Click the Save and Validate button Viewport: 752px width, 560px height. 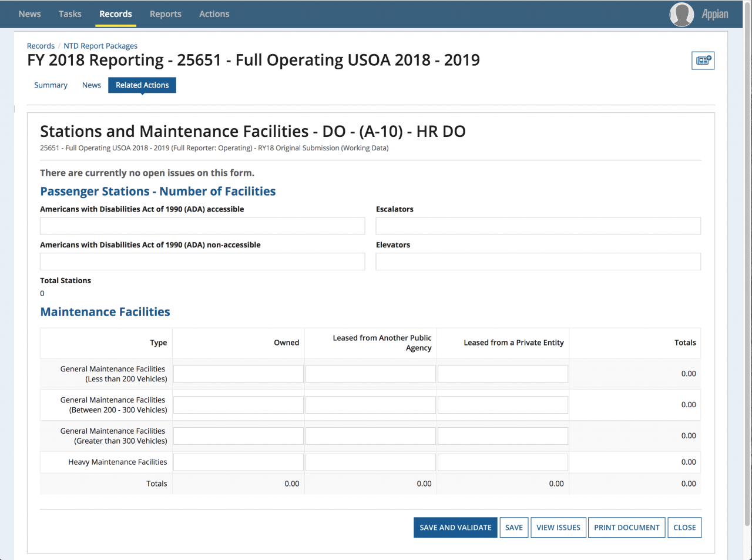pyautogui.click(x=455, y=528)
